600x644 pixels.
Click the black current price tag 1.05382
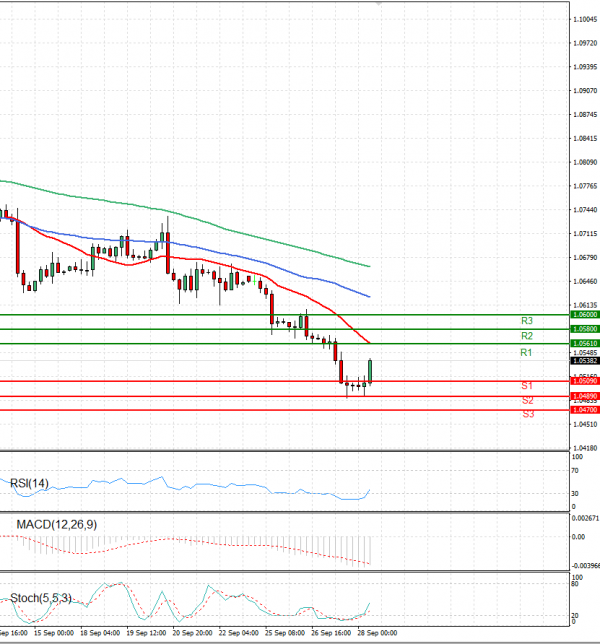pos(585,361)
